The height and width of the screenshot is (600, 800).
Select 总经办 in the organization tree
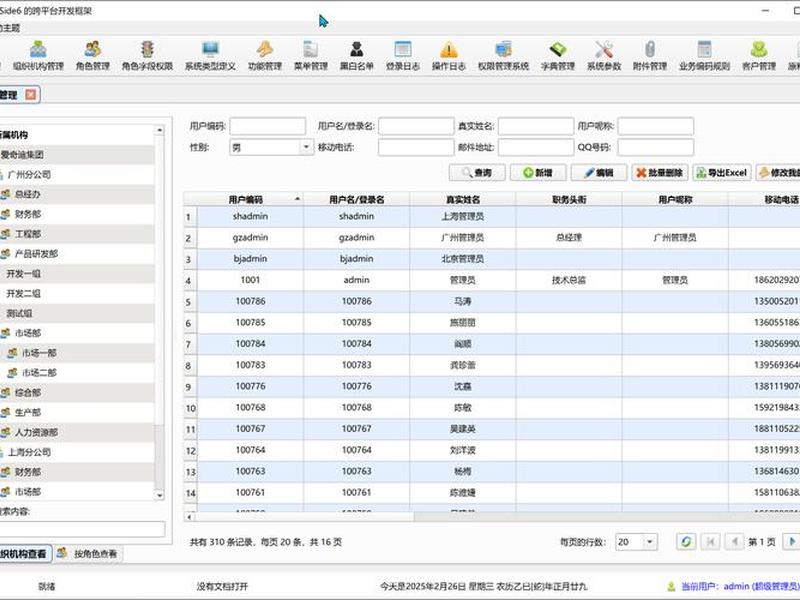point(28,194)
